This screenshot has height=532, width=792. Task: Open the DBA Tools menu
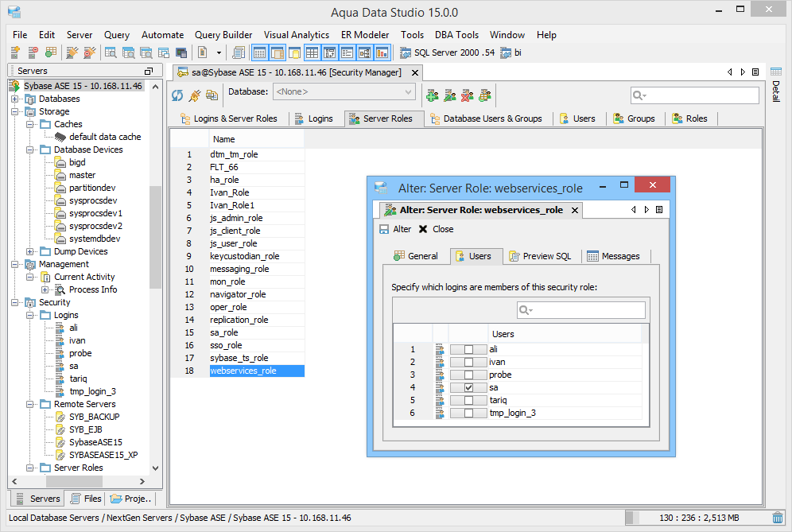point(456,35)
